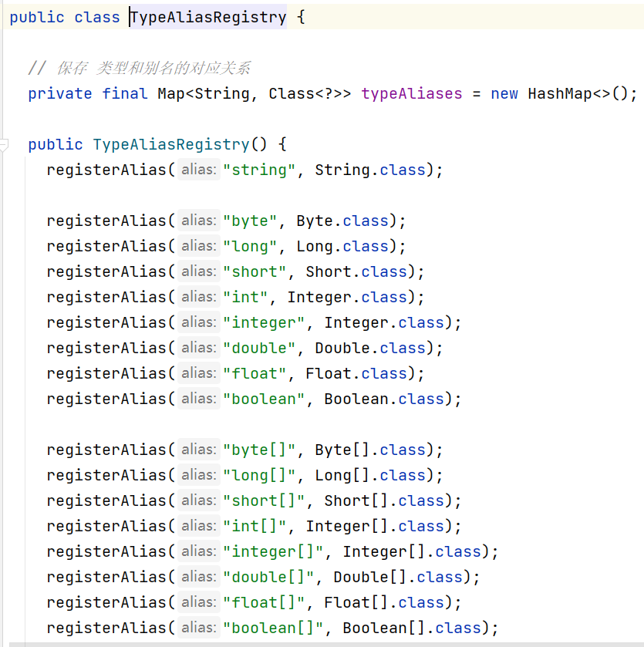The width and height of the screenshot is (644, 647).
Task: Click Short[].class argument
Action: [383, 501]
